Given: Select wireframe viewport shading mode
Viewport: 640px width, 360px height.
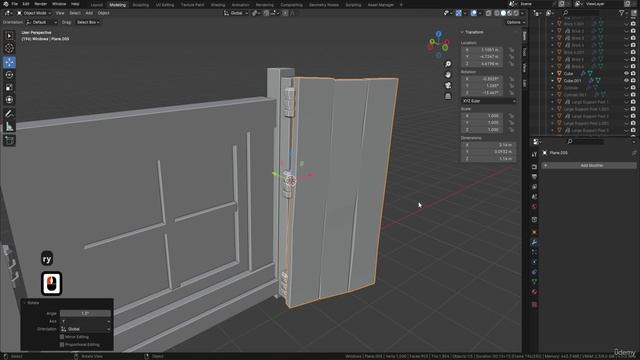Looking at the screenshot, I should pyautogui.click(x=496, y=13).
